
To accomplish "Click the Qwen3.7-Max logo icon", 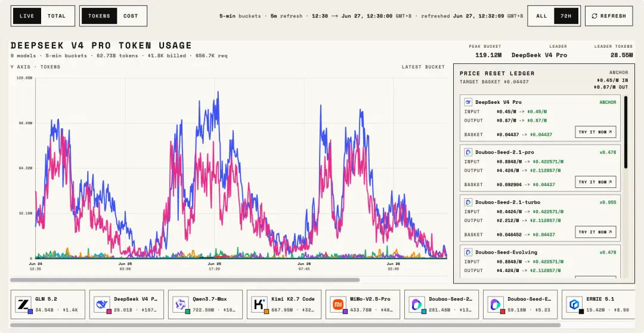I will pyautogui.click(x=180, y=304).
